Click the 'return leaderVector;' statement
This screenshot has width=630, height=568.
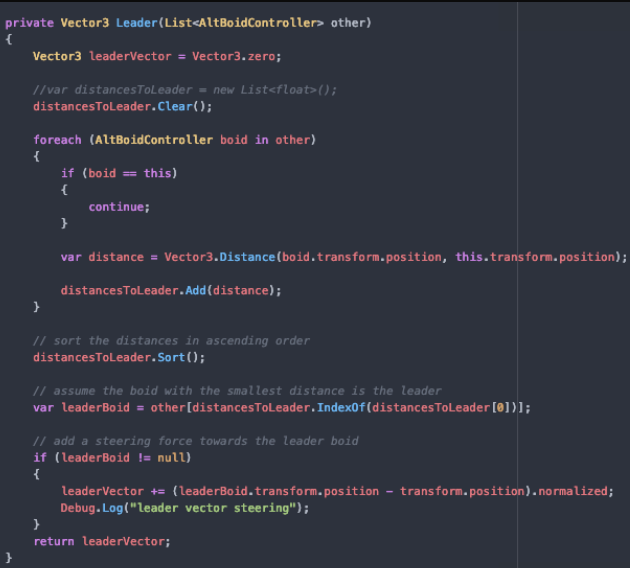coord(102,541)
